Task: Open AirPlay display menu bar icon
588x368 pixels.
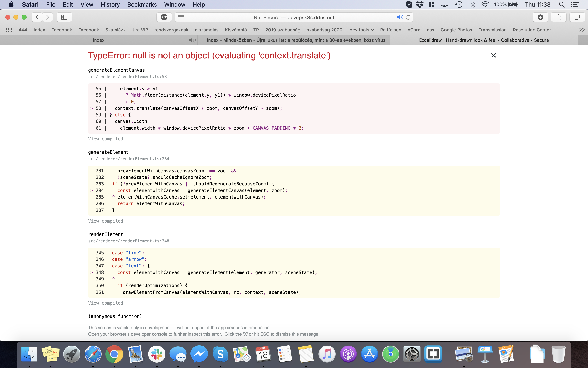Action: tap(444, 4)
